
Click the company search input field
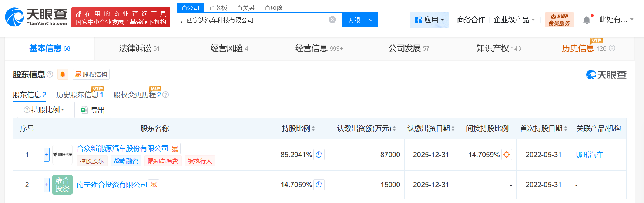pos(252,20)
